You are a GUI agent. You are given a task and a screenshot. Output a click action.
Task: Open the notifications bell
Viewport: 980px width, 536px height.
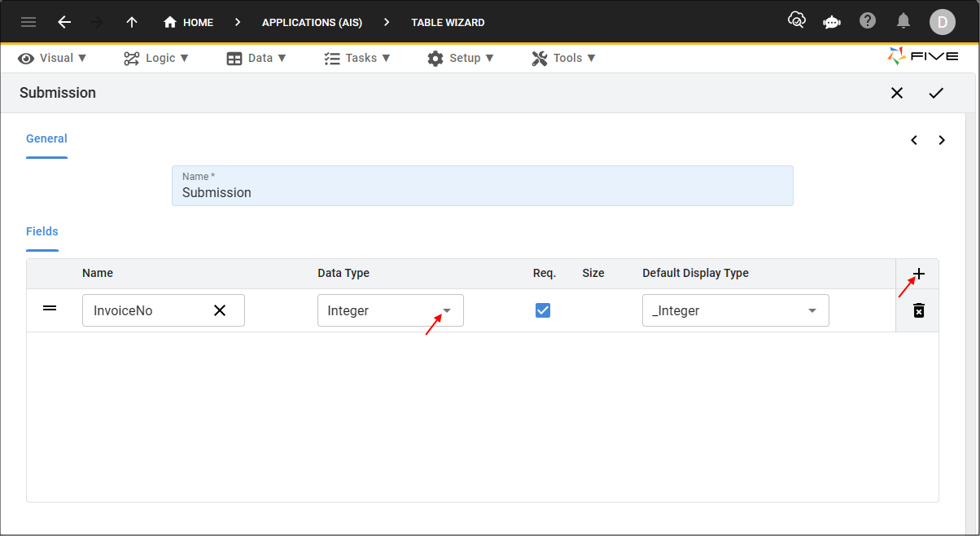click(903, 21)
